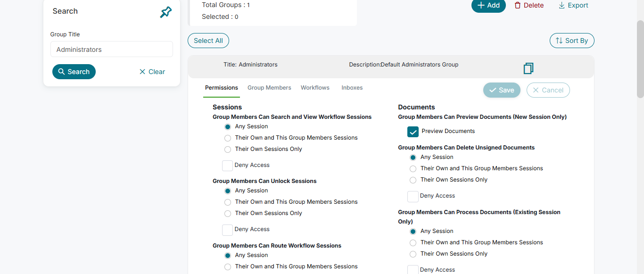This screenshot has width=644, height=274.
Task: Select Their Own Sessions Only for Search and View
Action: coord(228,149)
